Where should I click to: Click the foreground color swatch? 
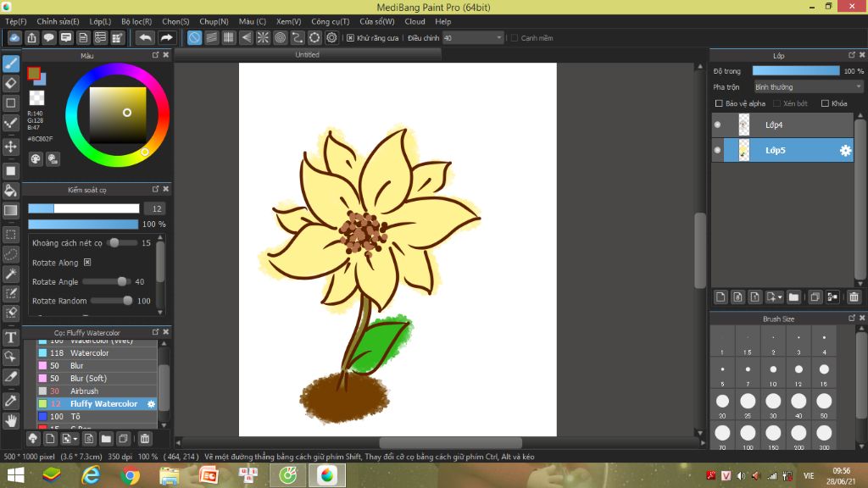click(x=34, y=73)
